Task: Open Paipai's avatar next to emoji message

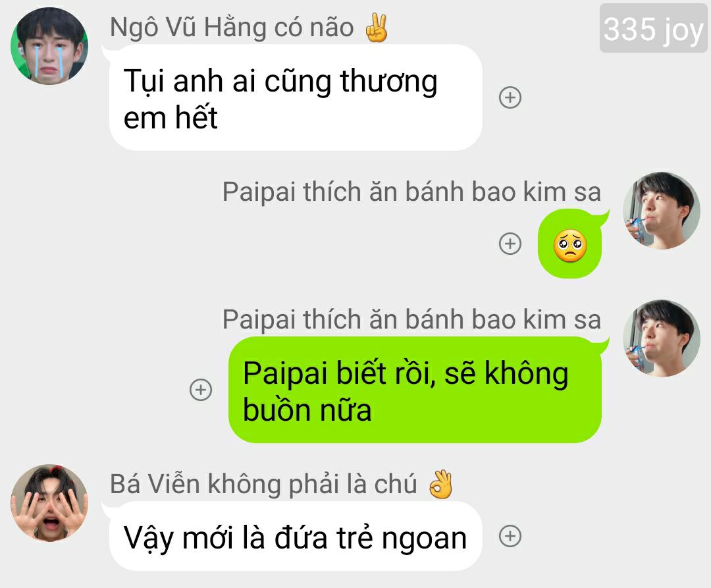Action: tap(662, 210)
